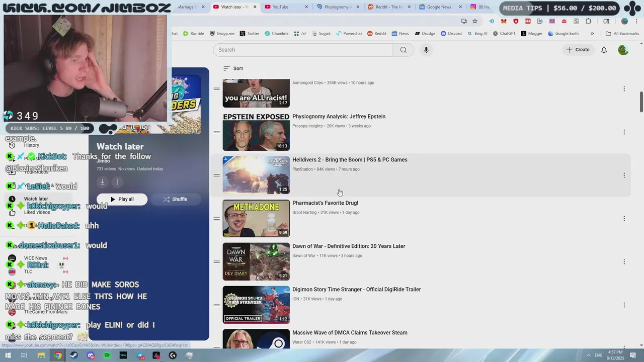644x362 pixels.
Task: Click the Shuffle button
Action: pos(175,199)
